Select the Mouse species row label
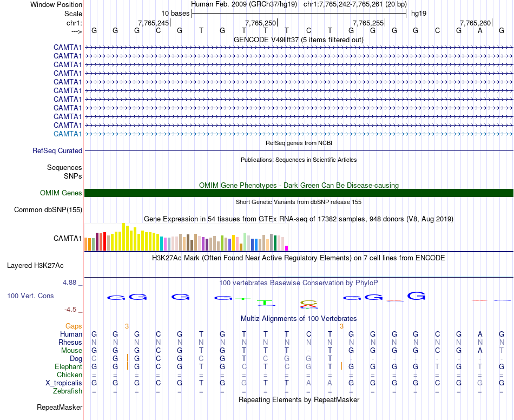 click(x=71, y=351)
